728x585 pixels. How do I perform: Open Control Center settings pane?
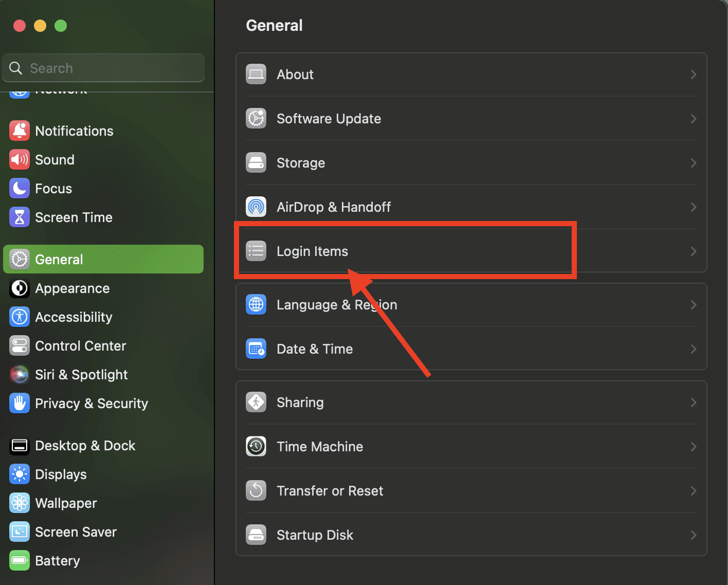(x=80, y=346)
